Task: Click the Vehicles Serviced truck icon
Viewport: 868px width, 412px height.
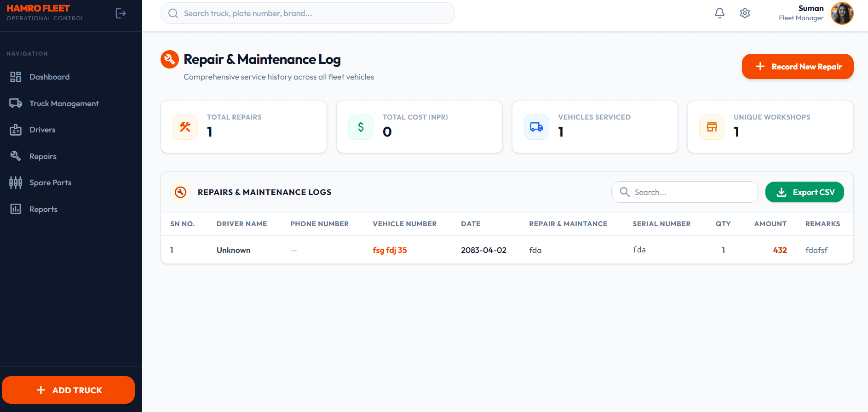Action: (536, 127)
